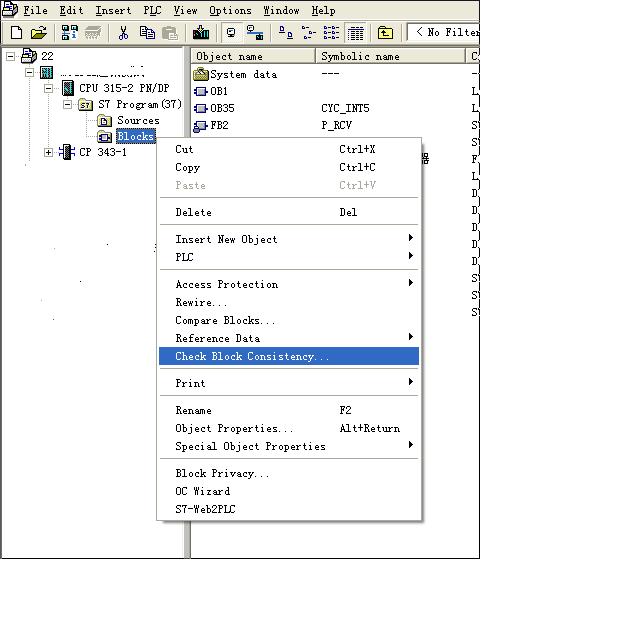
Task: Click the station icon under project 22
Action: coord(46,73)
